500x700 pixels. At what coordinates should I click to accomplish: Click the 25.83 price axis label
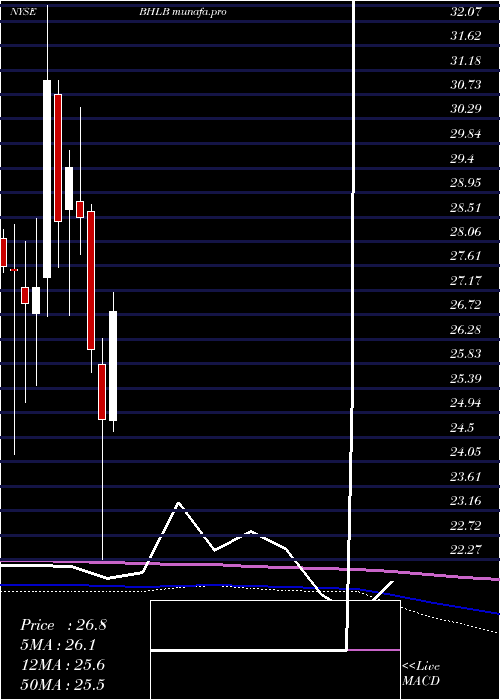pyautogui.click(x=466, y=354)
